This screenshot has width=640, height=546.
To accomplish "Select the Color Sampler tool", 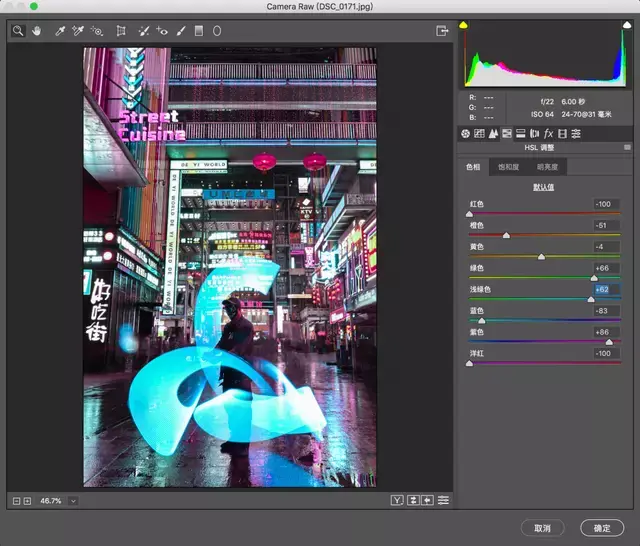I will point(78,31).
